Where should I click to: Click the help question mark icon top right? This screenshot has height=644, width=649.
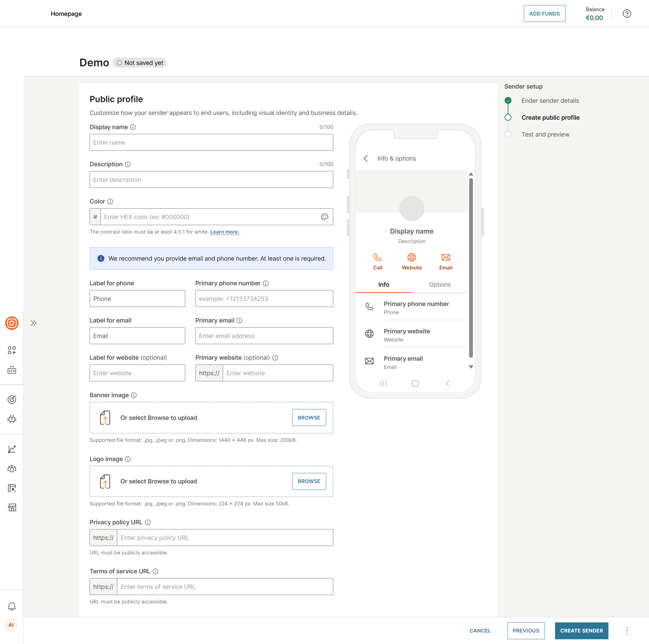click(627, 14)
